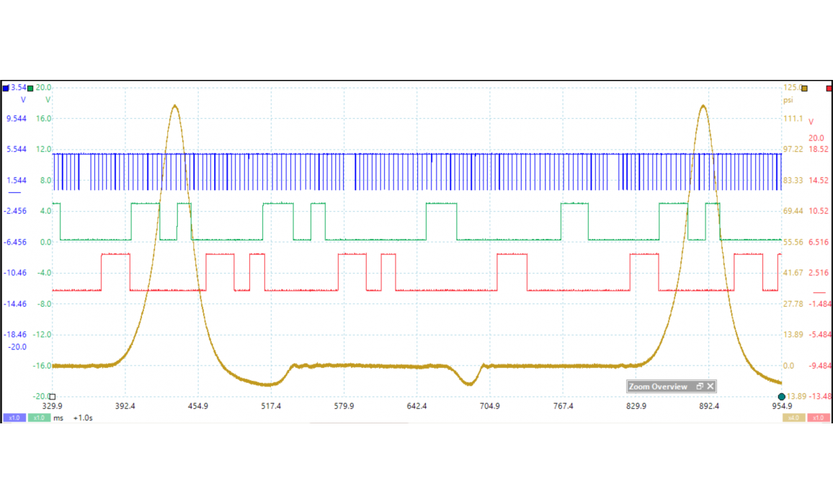
Task: Click the blue channel ruler handle
Action: pyautogui.click(x=6, y=88)
